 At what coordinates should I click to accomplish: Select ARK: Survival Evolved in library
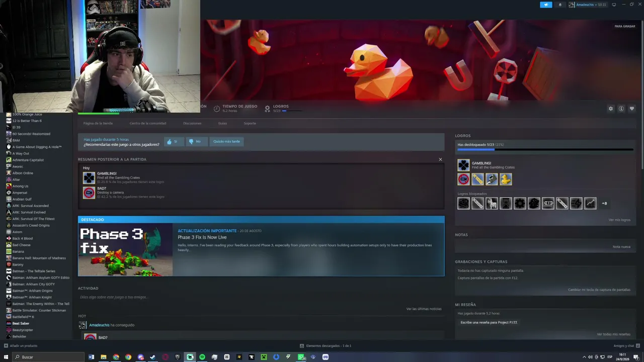tap(29, 212)
